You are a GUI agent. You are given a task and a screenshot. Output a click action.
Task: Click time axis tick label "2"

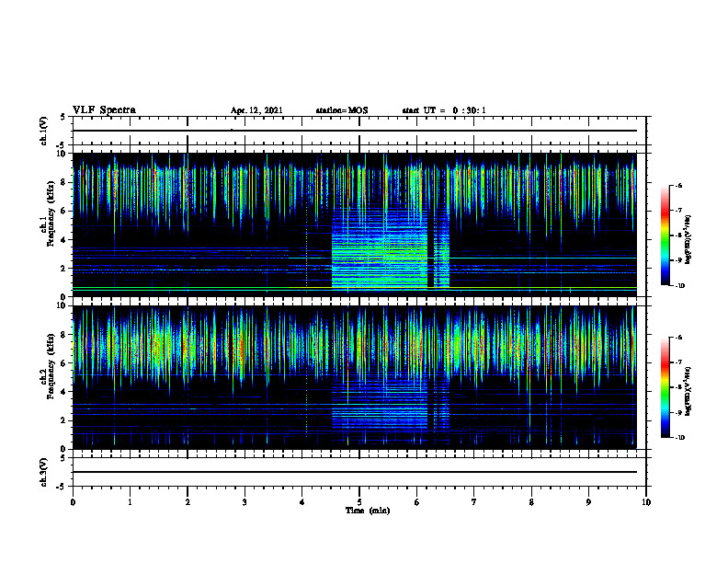(188, 502)
